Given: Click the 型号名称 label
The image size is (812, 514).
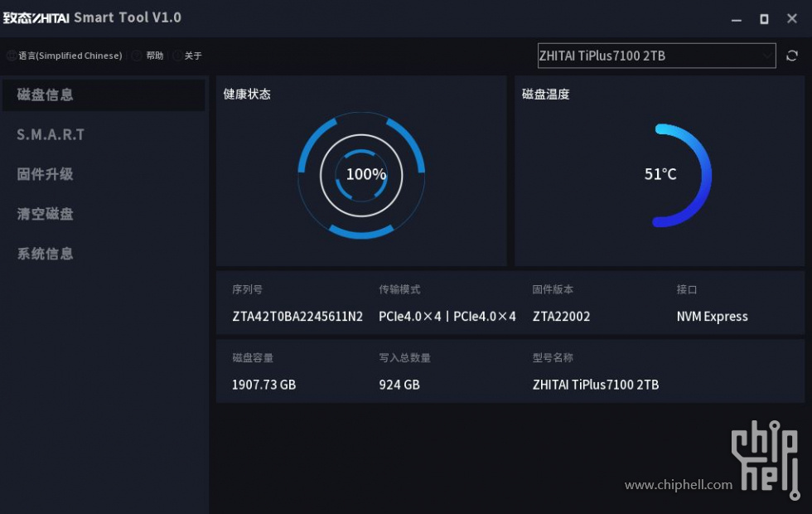Looking at the screenshot, I should pyautogui.click(x=553, y=357).
